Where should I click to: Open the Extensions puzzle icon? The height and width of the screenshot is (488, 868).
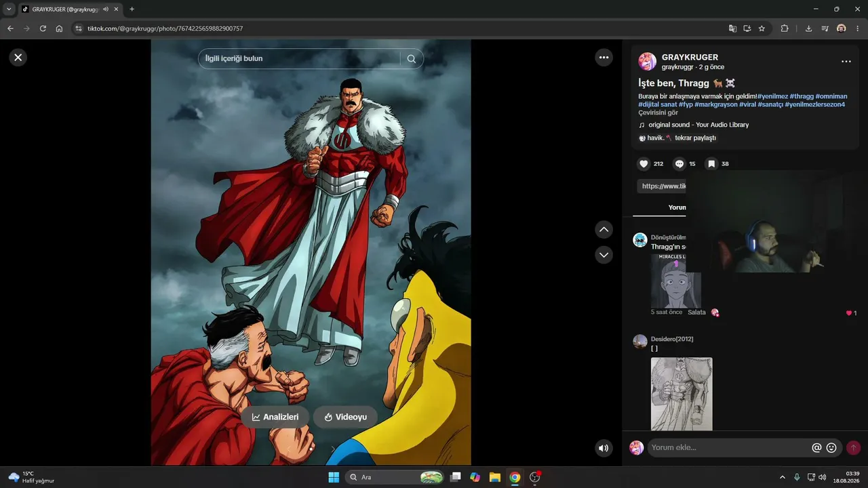click(785, 28)
